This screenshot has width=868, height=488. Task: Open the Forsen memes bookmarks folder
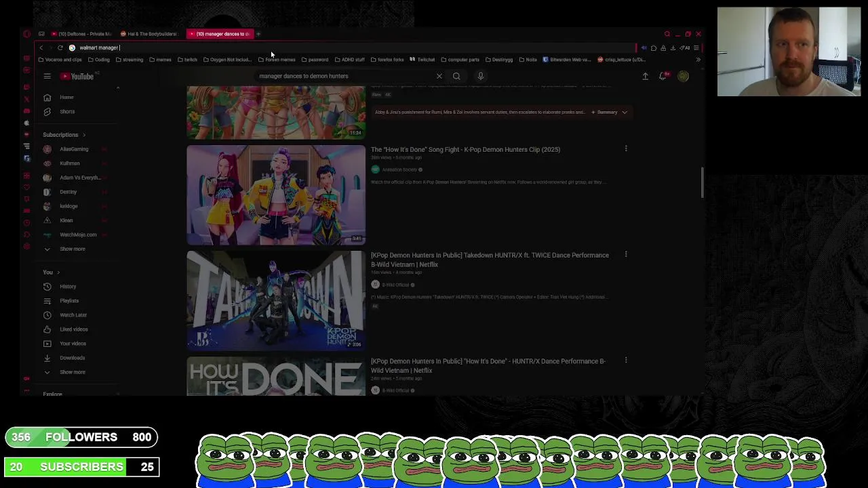pos(277,60)
